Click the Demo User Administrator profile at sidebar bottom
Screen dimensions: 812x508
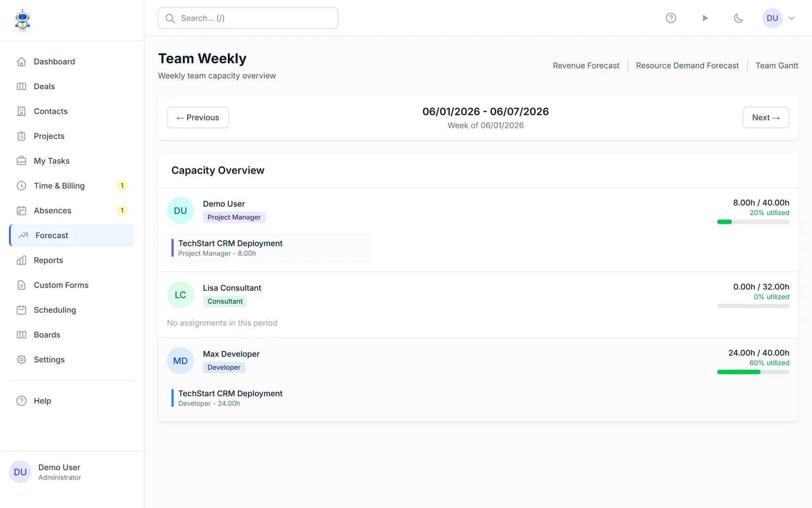pos(72,472)
